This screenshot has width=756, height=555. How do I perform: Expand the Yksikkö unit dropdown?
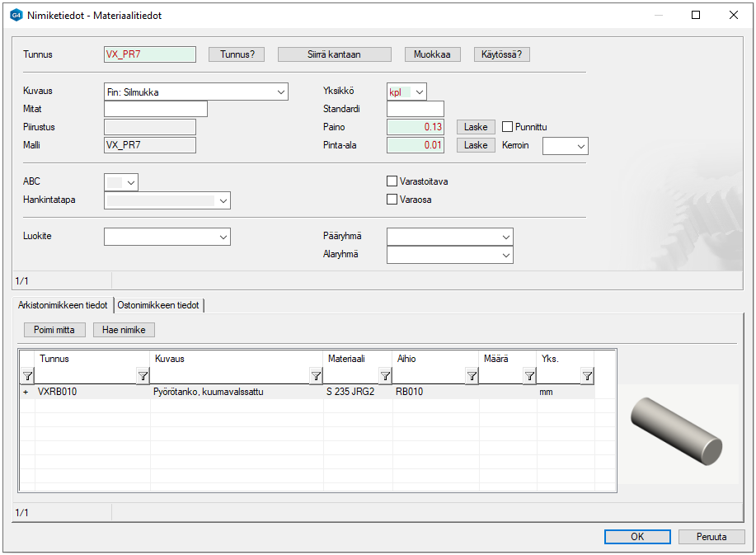[x=420, y=92]
